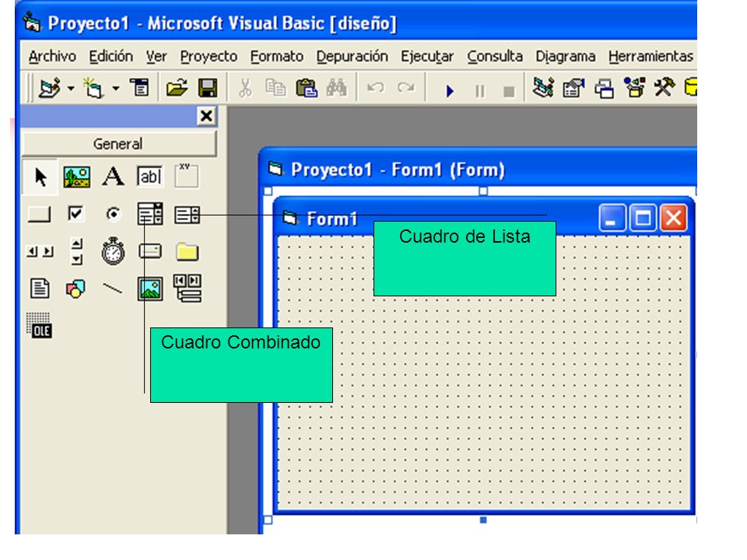Viewport: 747px width, 560px height.
Task: Start the program with the Run button
Action: point(449,90)
